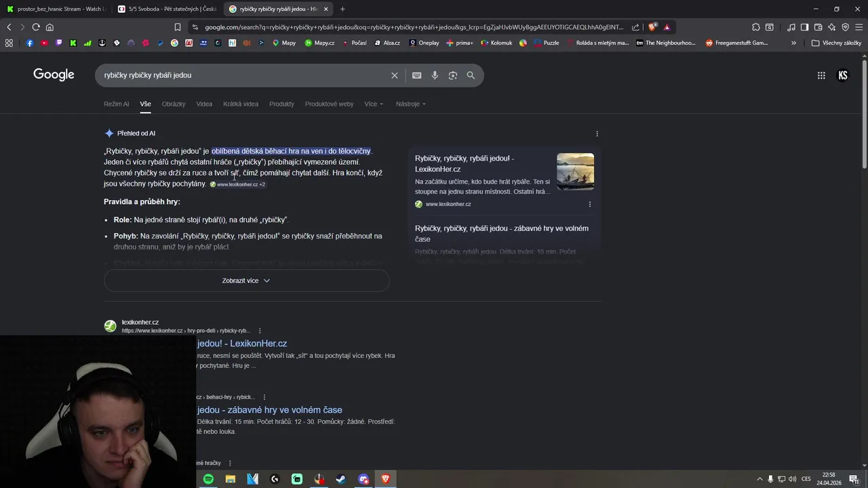Go to browser home page icon
Screen dimensions: 868x488
(50, 27)
